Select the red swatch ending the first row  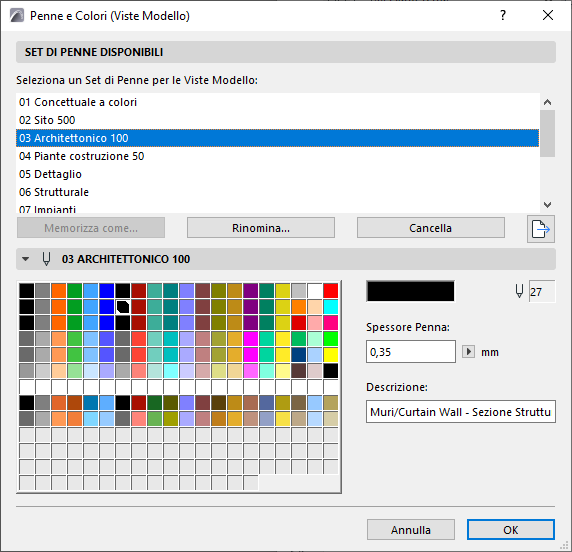point(331,291)
